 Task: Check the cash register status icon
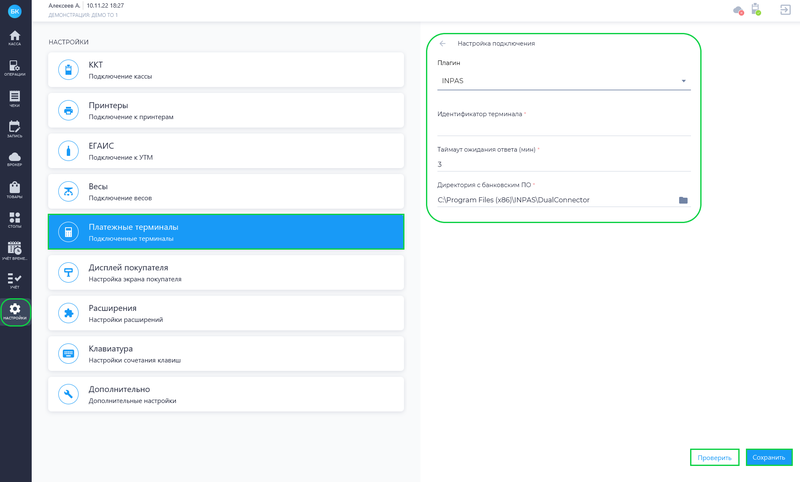tap(756, 10)
